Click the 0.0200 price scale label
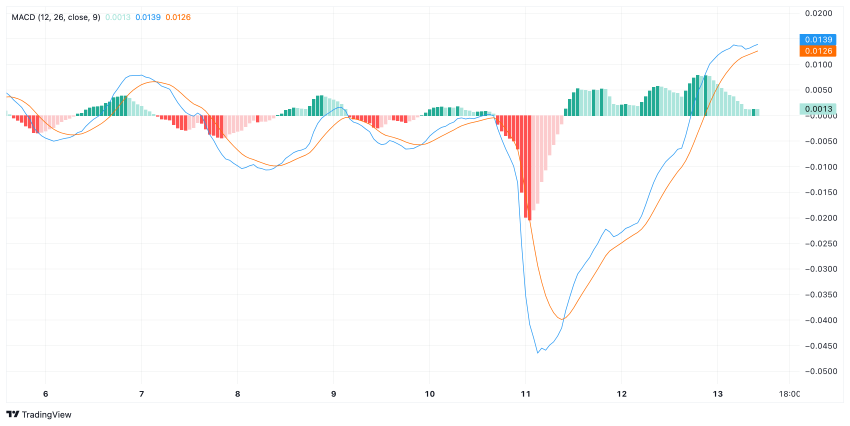The height and width of the screenshot is (426, 850). pos(819,14)
